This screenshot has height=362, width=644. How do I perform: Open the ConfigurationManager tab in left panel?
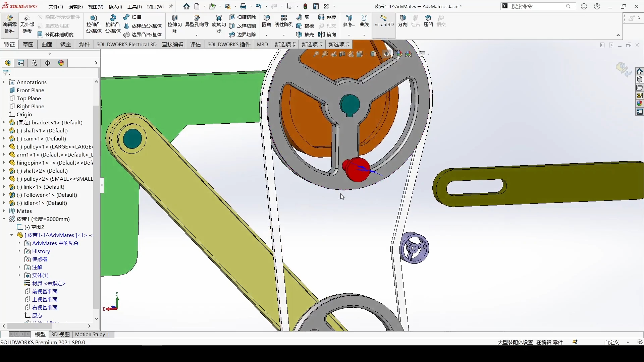pos(34,63)
